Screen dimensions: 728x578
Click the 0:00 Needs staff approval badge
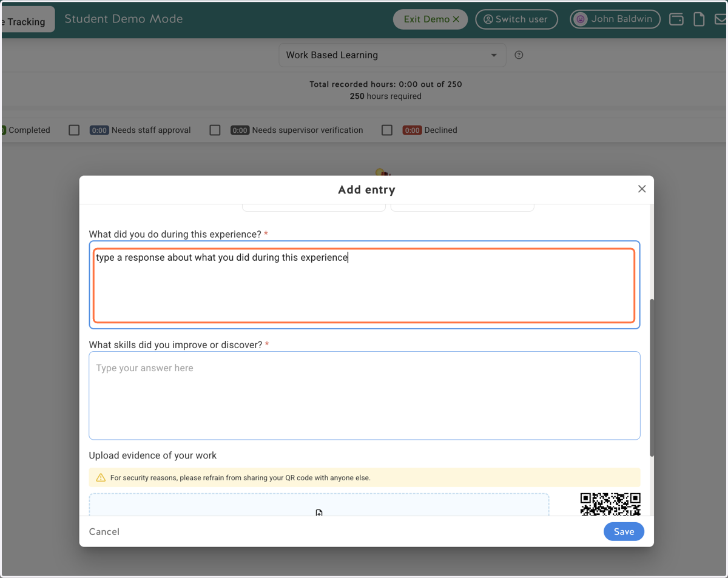tap(99, 130)
